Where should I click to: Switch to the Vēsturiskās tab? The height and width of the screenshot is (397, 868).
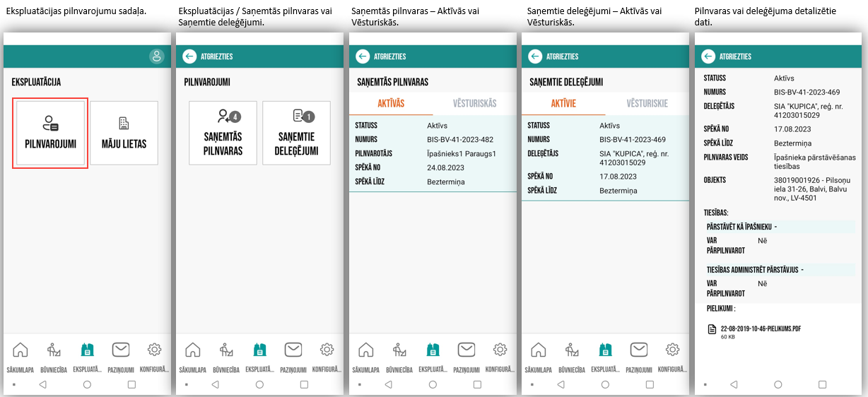tap(474, 103)
